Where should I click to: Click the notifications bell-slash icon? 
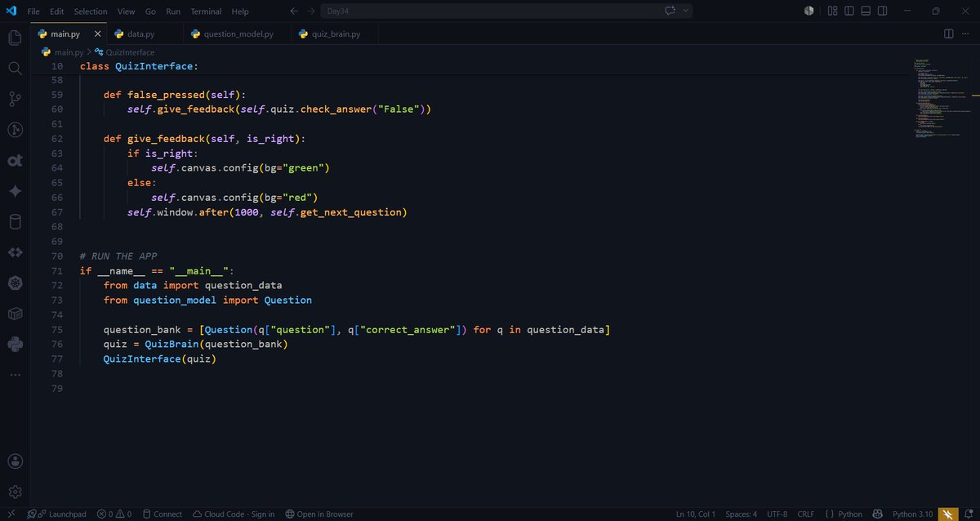click(x=969, y=514)
